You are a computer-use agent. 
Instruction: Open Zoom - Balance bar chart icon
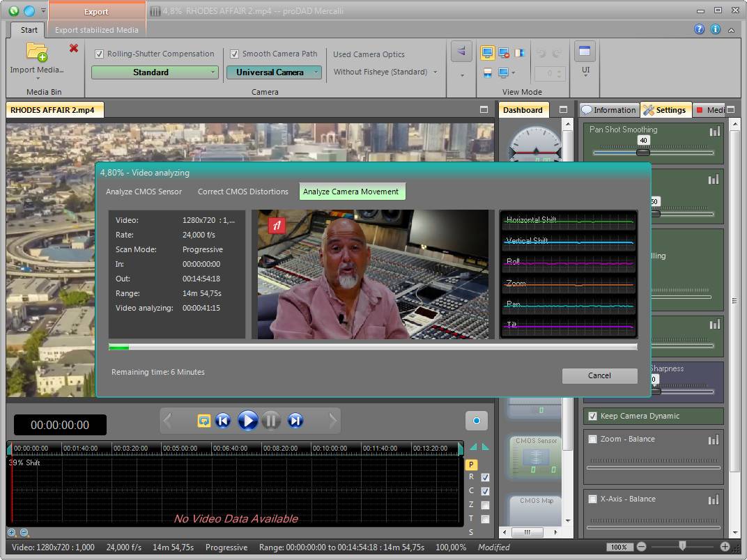point(713,440)
